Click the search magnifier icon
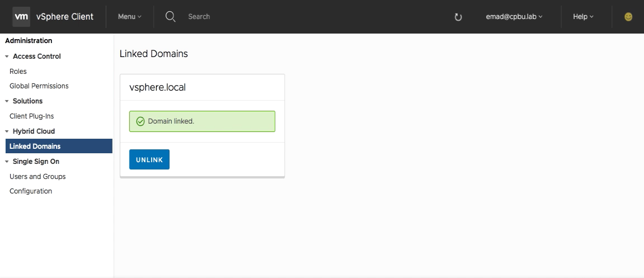The height and width of the screenshot is (278, 644). pos(171,17)
